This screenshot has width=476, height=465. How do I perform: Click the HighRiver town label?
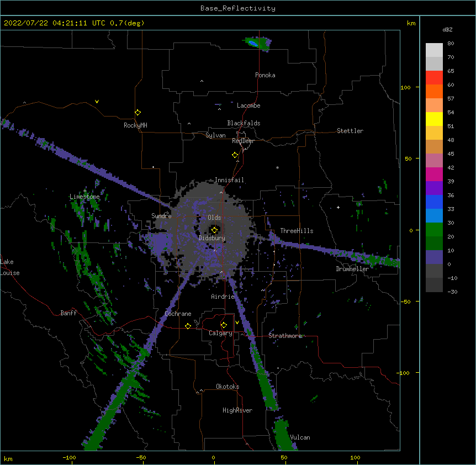click(x=237, y=410)
